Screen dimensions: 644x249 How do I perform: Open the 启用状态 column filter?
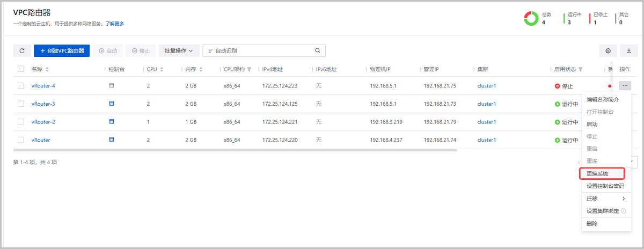[581, 70]
